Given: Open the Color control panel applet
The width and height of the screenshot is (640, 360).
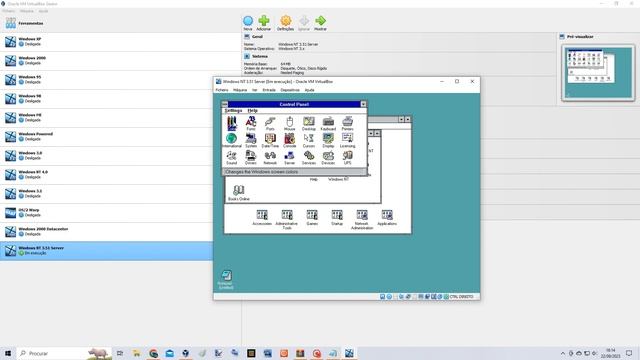Looking at the screenshot, I should [231, 123].
